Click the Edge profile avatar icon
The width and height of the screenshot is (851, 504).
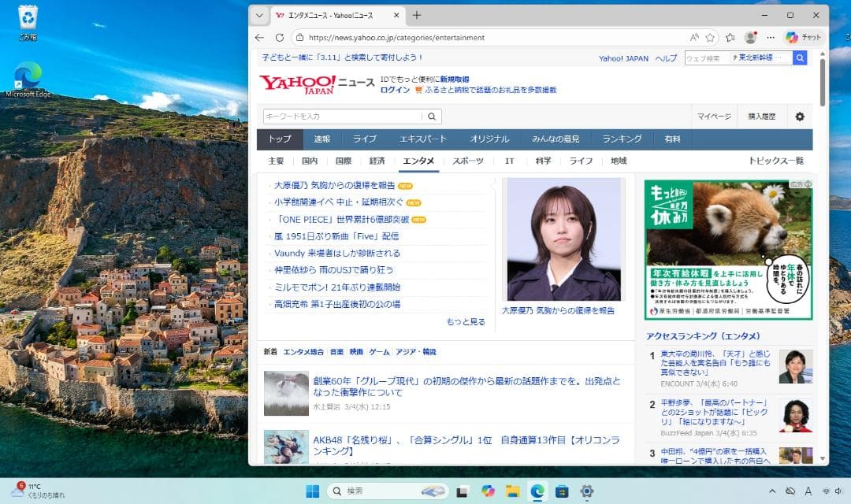click(751, 38)
